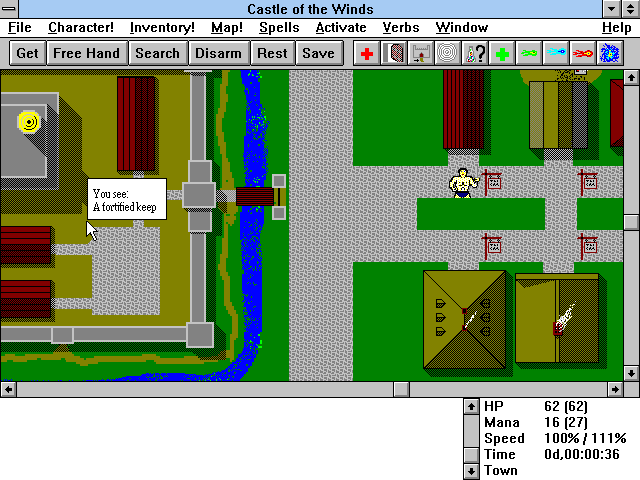Click the status panel scroll down arrow
Viewport: 640px width, 480px height.
(x=471, y=471)
